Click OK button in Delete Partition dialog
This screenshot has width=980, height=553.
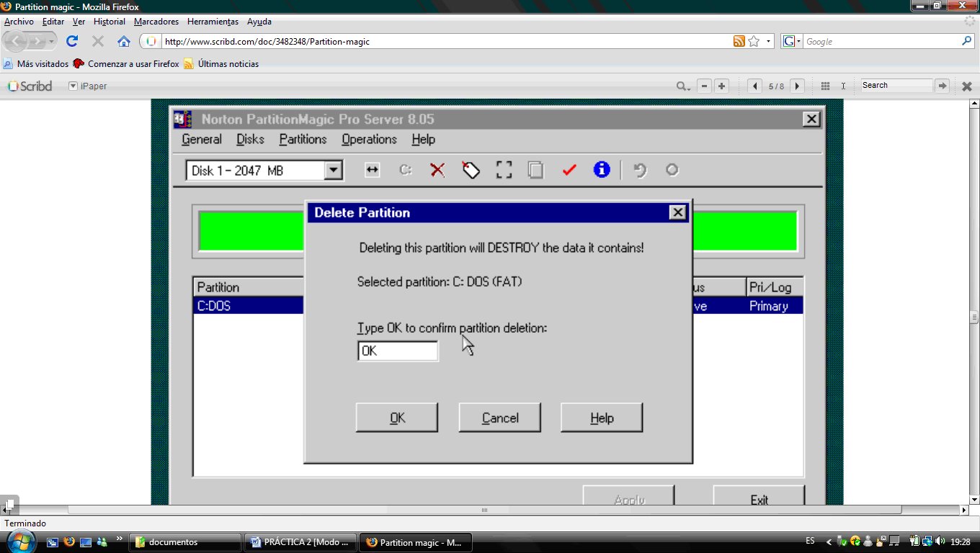tap(397, 418)
